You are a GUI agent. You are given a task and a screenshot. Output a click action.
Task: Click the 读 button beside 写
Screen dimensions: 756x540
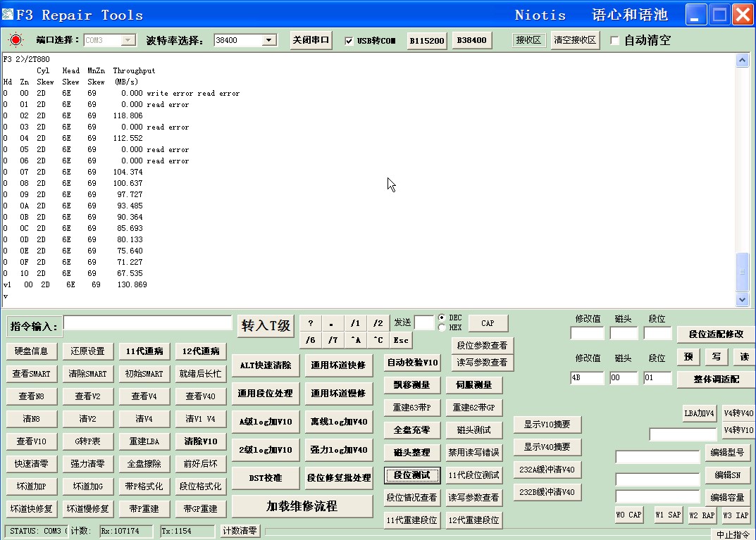coord(744,356)
